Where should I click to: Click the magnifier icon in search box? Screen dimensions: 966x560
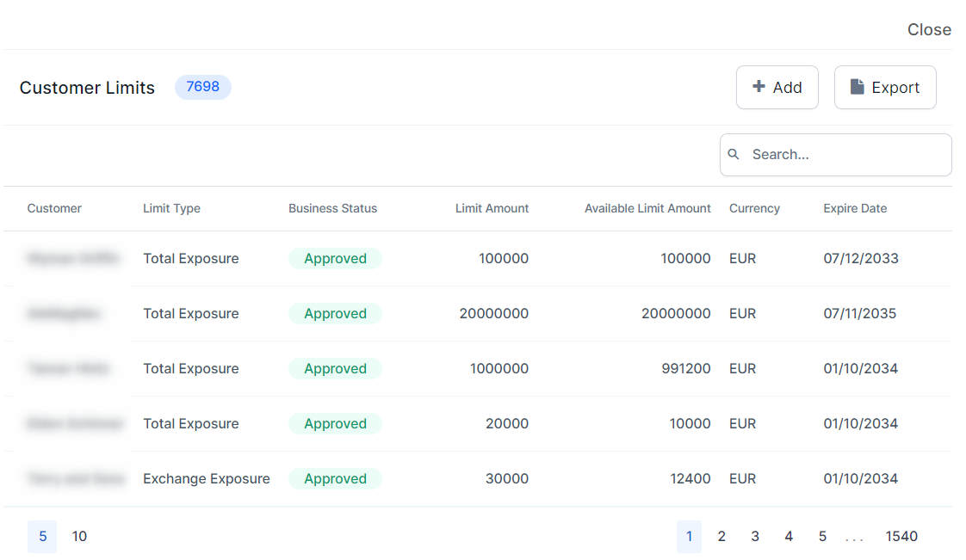pos(734,155)
